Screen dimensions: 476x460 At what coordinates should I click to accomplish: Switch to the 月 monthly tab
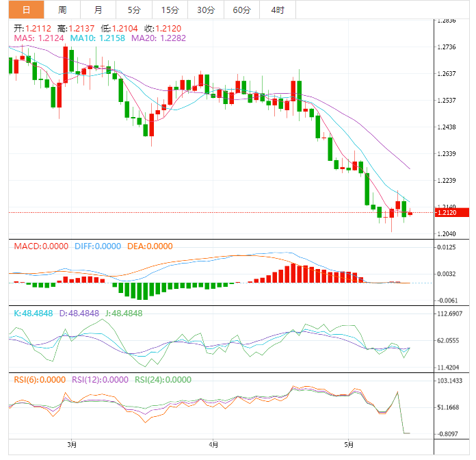tap(98, 10)
